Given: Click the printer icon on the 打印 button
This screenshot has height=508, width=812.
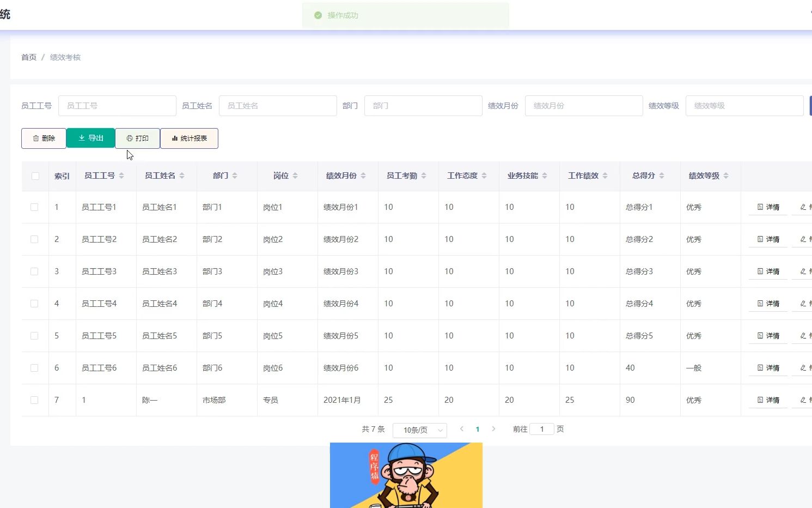Looking at the screenshot, I should click(129, 138).
